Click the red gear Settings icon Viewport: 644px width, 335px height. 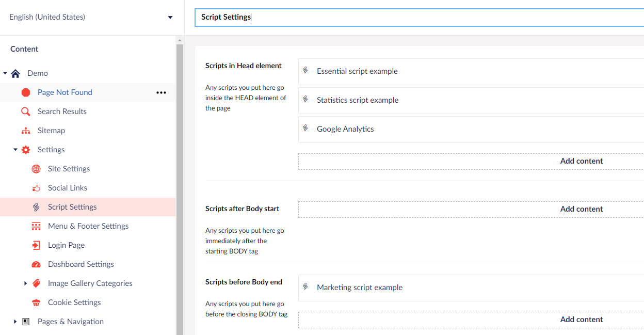click(x=26, y=150)
